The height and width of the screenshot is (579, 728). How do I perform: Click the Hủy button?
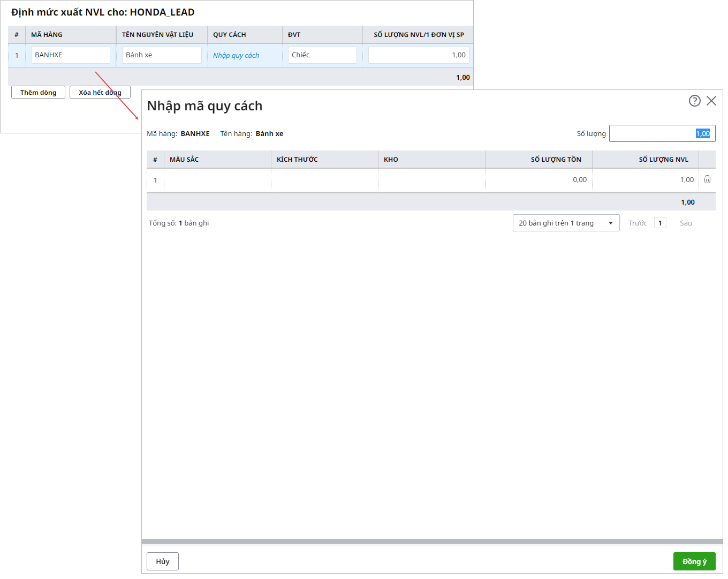(163, 561)
